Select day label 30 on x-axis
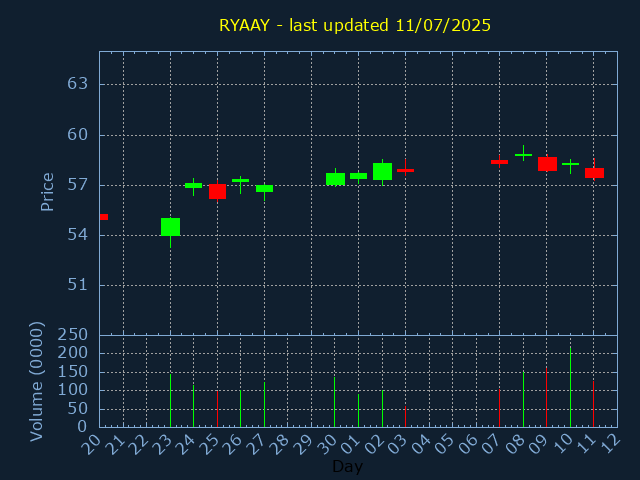 coord(326,444)
